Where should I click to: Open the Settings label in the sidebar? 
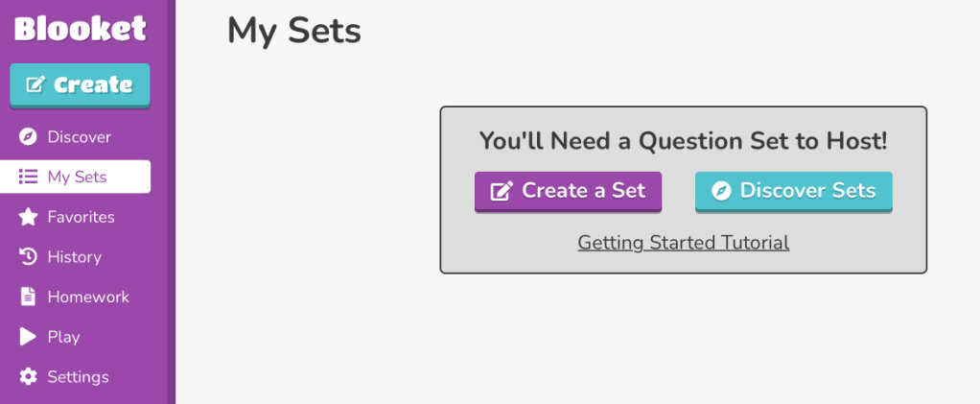[x=78, y=377]
